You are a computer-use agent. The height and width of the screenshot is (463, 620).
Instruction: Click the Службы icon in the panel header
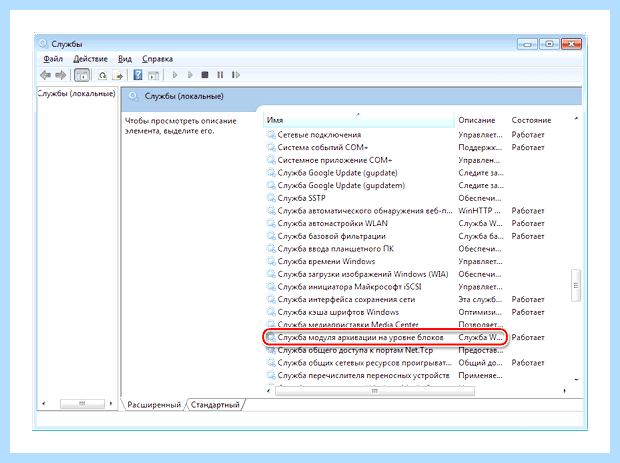(134, 96)
